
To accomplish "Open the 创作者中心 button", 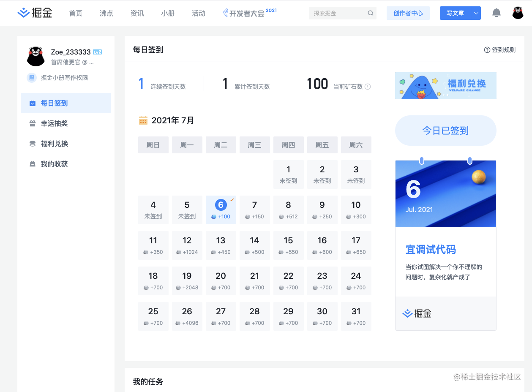I will pyautogui.click(x=408, y=13).
